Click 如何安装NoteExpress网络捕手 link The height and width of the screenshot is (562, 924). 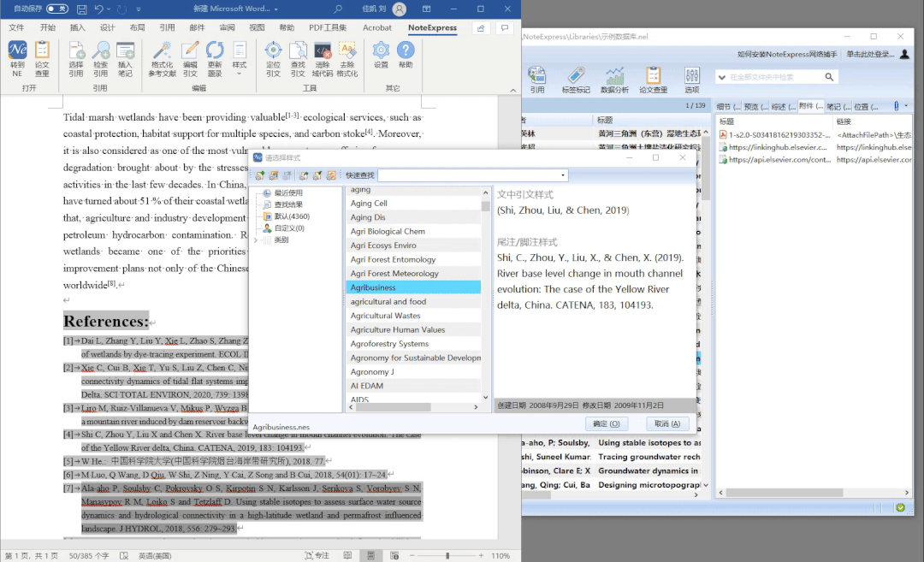(787, 54)
